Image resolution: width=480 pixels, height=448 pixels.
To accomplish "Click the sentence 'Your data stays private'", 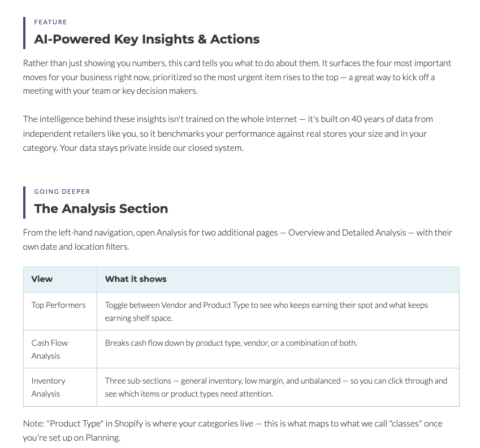I will (x=152, y=147).
